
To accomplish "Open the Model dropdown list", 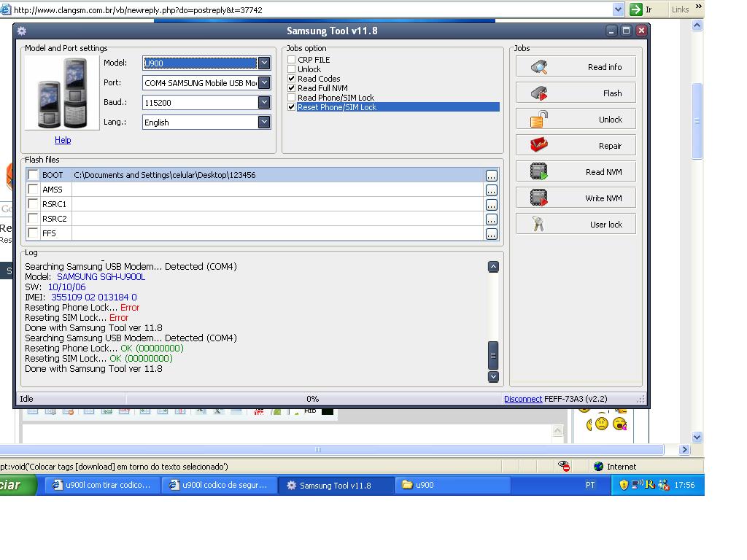I will (264, 63).
